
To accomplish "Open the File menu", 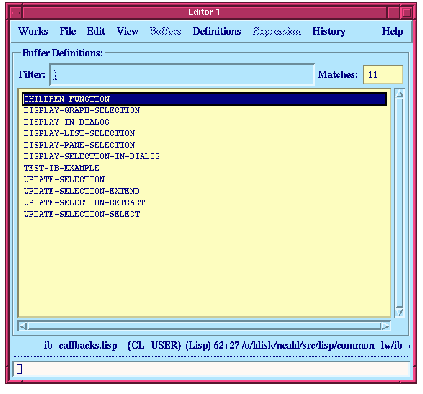I will pyautogui.click(x=68, y=31).
